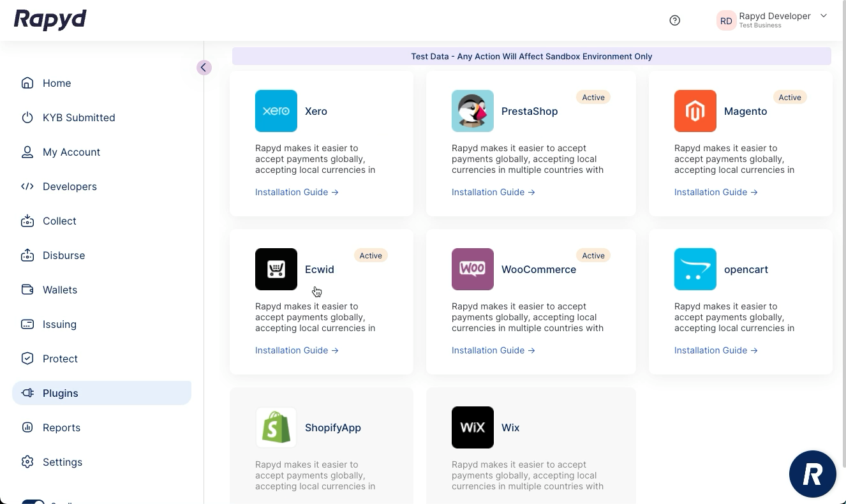Image resolution: width=846 pixels, height=504 pixels.
Task: Click the Plugins plug icon
Action: coord(27,393)
